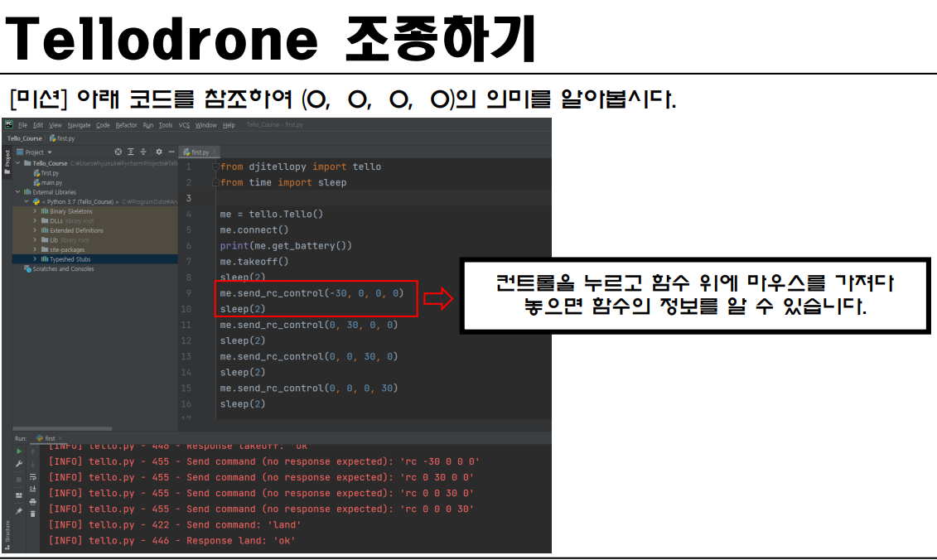
Task: Click the Print icon in Run console
Action: pyautogui.click(x=33, y=501)
